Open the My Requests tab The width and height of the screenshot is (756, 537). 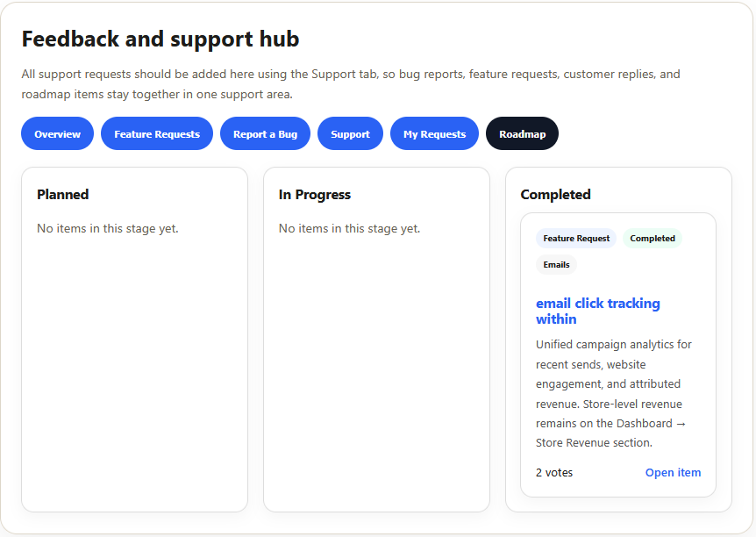[x=434, y=133]
